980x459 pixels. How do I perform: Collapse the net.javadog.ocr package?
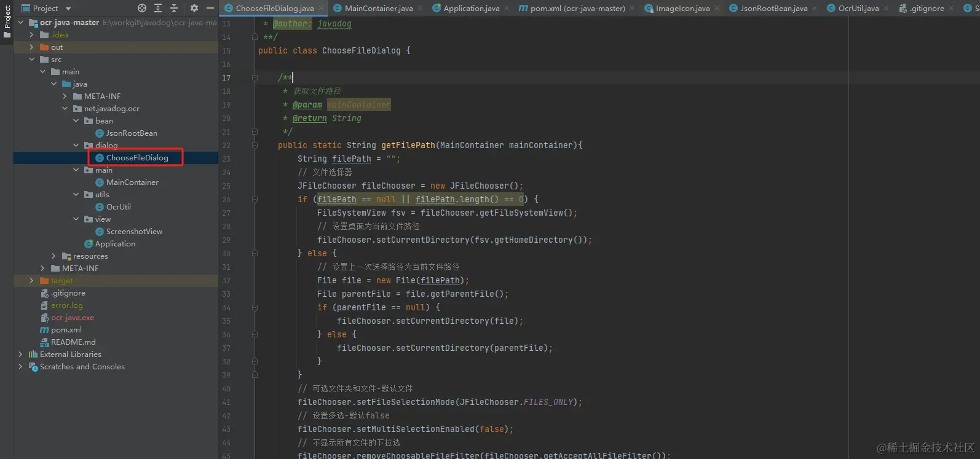65,109
